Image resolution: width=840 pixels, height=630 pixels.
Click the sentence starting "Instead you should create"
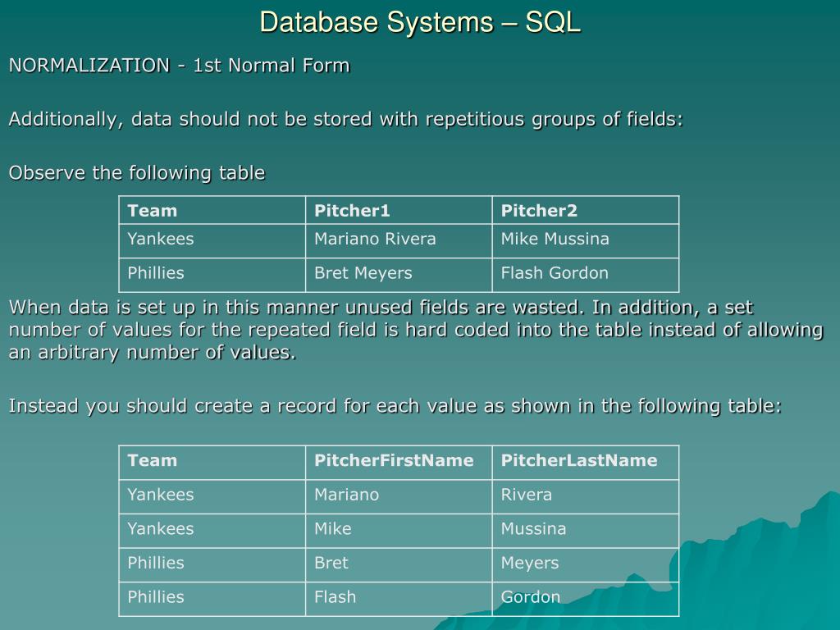pyautogui.click(x=395, y=407)
